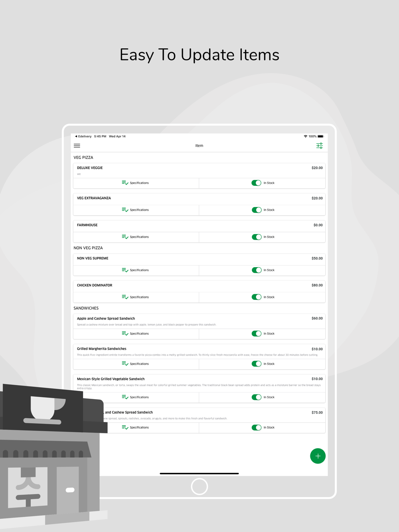Click the $50.00 price
399x532 pixels.
click(x=317, y=258)
